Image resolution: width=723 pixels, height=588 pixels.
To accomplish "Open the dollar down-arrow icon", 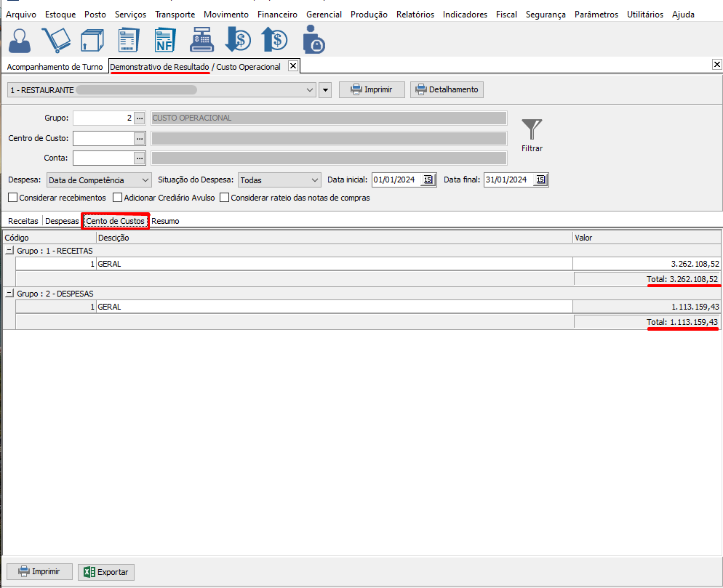I will tap(238, 40).
